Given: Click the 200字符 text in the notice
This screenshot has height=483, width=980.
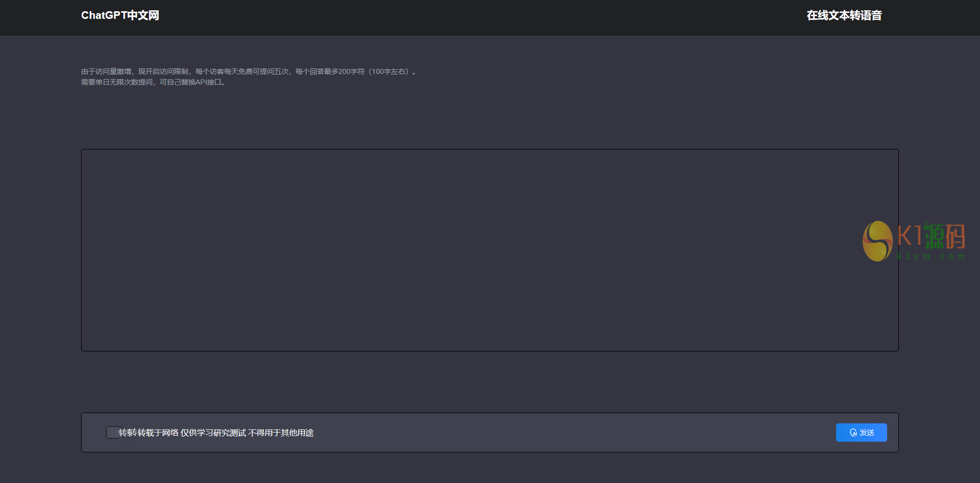Looking at the screenshot, I should (351, 71).
